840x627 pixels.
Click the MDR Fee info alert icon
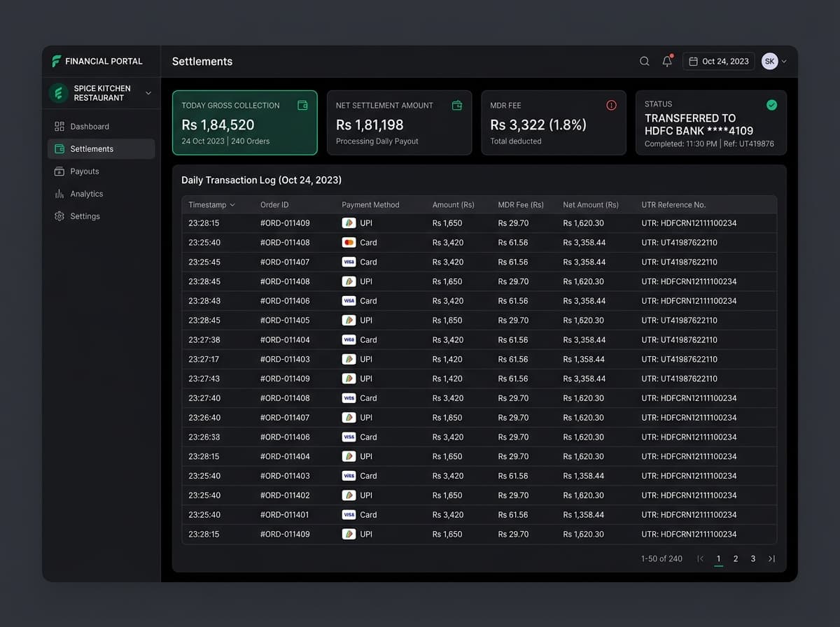coord(611,105)
